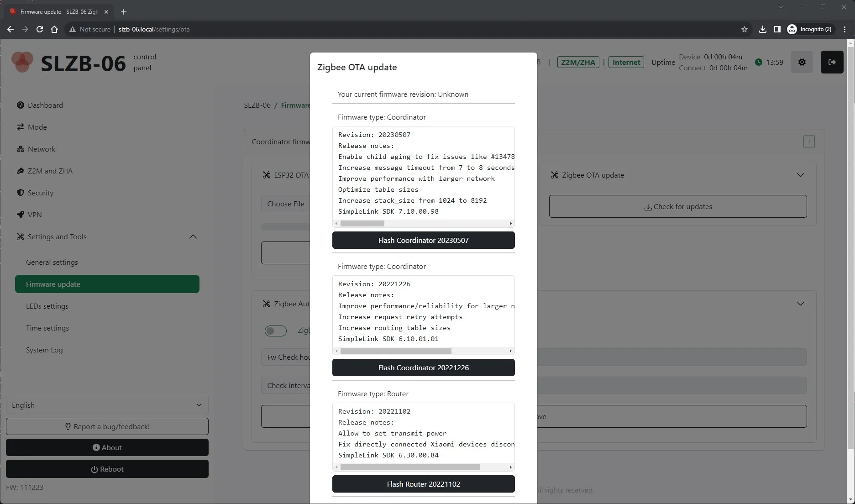Click the logout icon button
This screenshot has width=855, height=504.
point(832,63)
